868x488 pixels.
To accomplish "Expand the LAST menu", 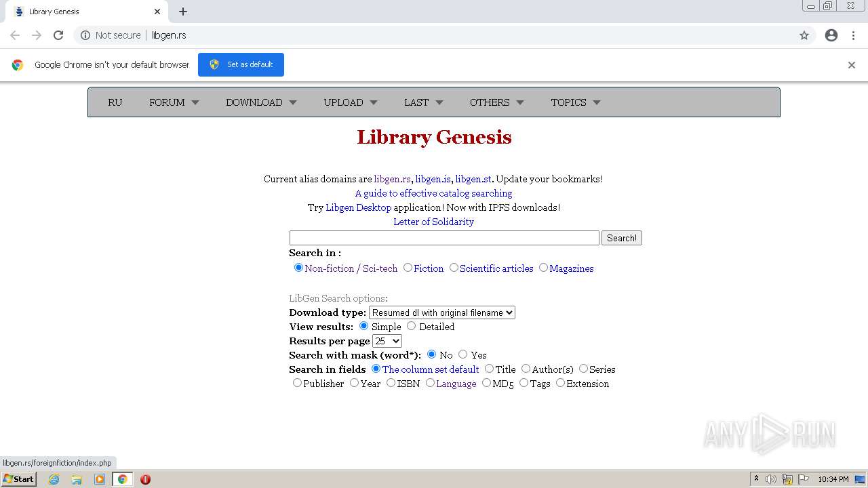I will coord(424,102).
